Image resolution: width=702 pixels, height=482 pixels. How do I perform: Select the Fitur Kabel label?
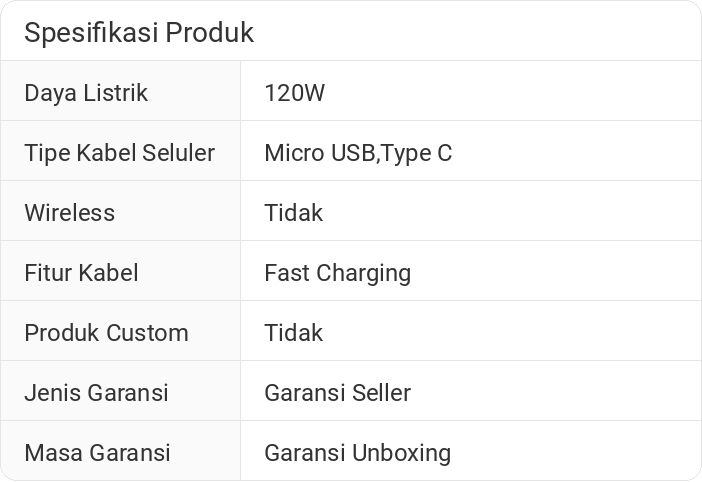(81, 273)
